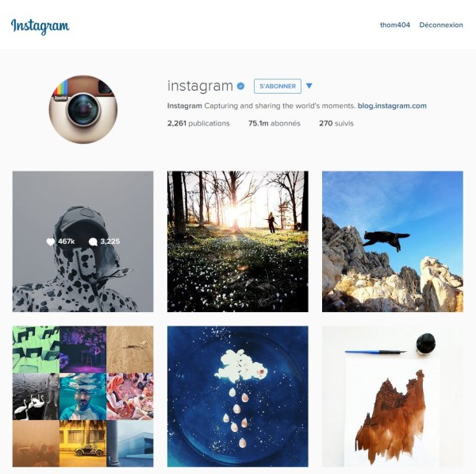Open the nine-photo collage thumbnail

click(83, 396)
